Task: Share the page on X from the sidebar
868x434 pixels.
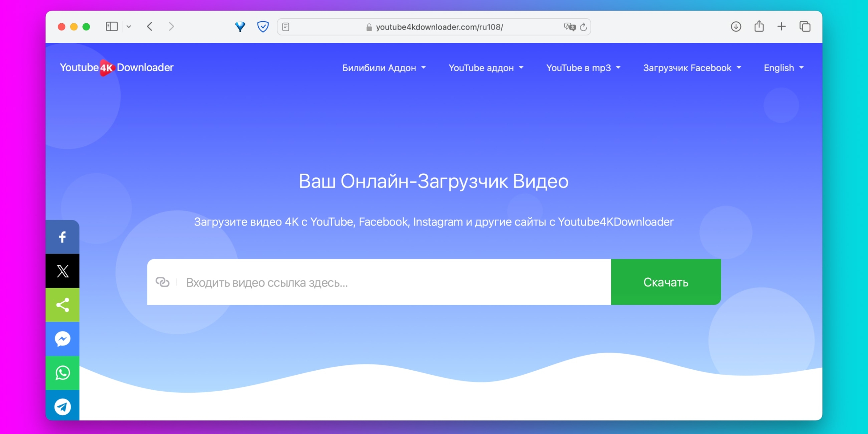Action: (x=62, y=271)
